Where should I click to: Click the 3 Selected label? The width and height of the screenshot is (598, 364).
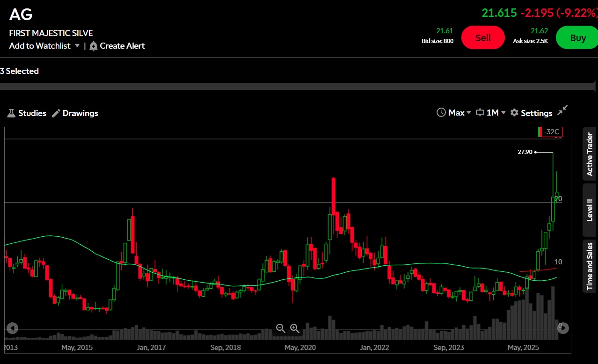[19, 71]
